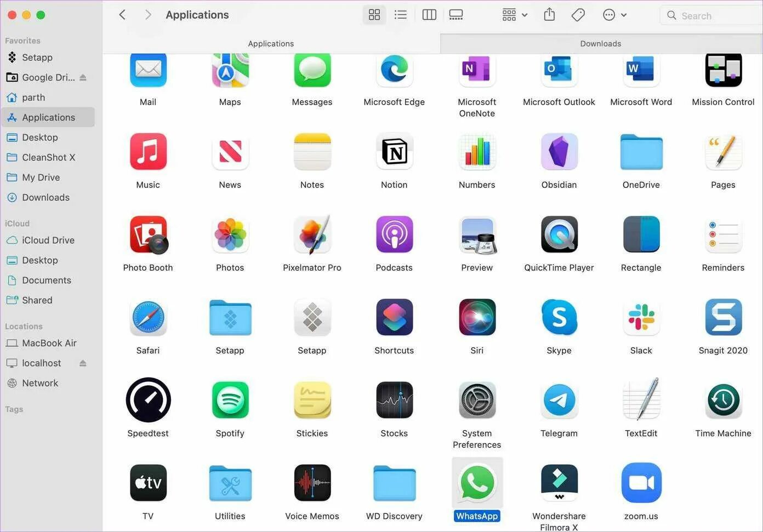Select the Voice Memos icon
This screenshot has width=763, height=532.
[x=312, y=483]
